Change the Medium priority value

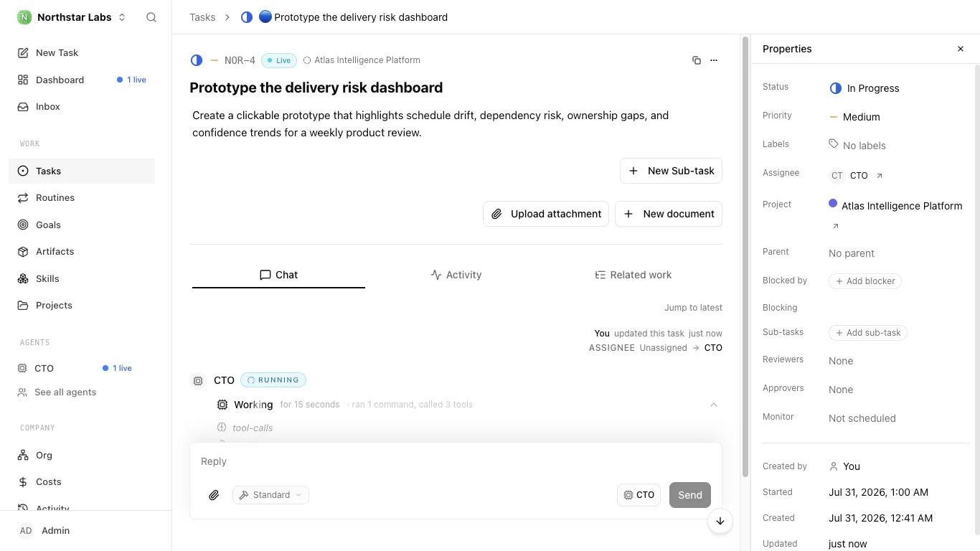[x=854, y=117]
